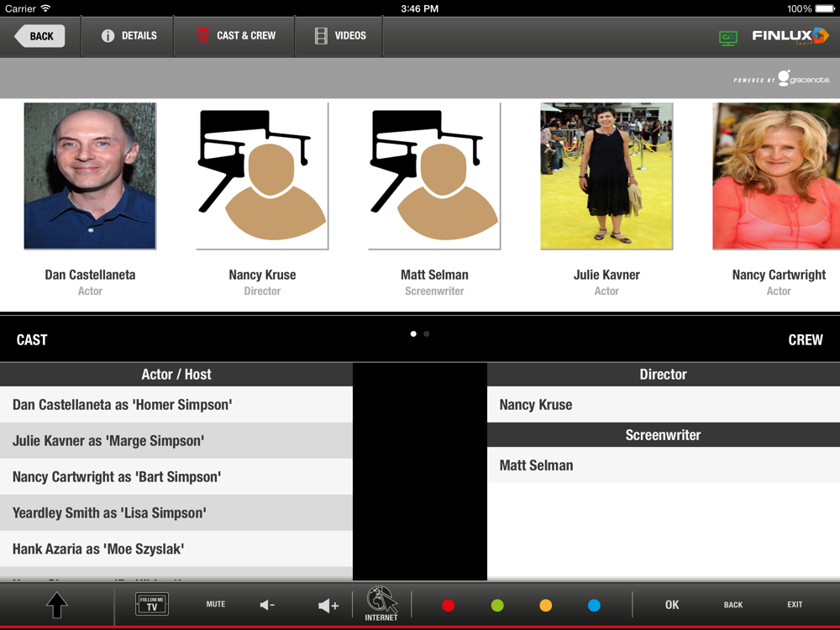Select Nancy Kruse's director placeholder image
The image size is (840, 630).
coord(262,176)
